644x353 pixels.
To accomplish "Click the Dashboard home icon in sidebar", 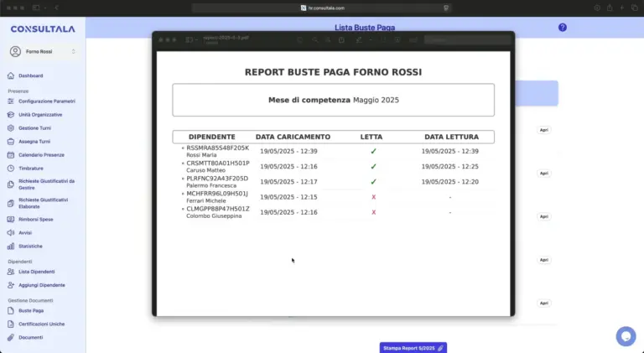I will (11, 75).
